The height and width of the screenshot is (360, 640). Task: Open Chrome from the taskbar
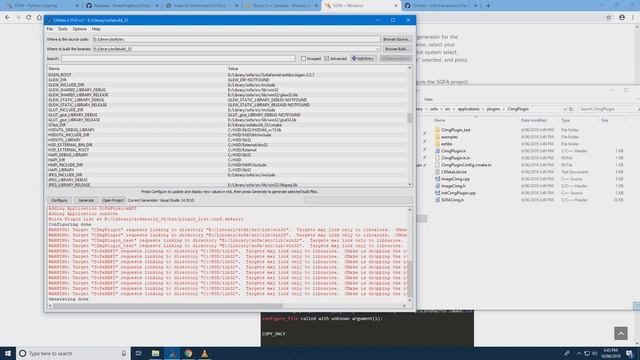188,353
